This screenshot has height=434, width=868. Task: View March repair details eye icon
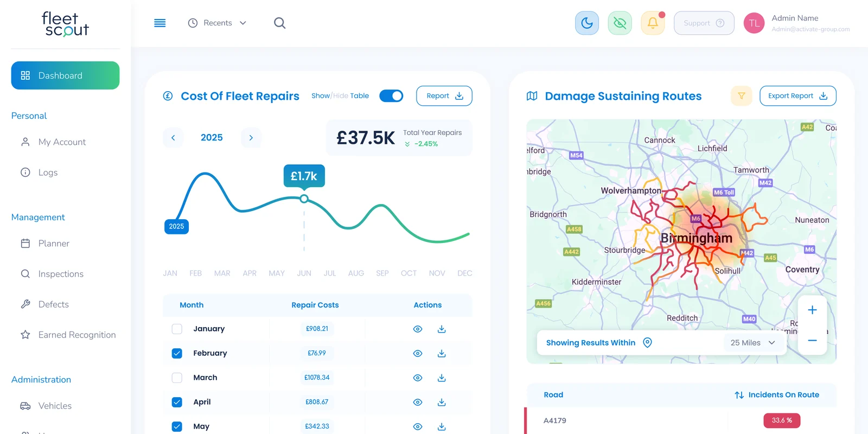[x=418, y=378]
